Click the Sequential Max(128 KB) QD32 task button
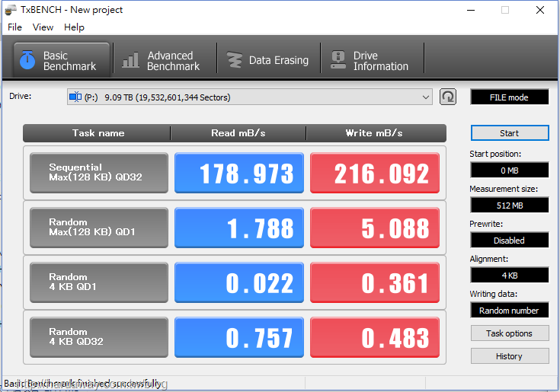This screenshot has height=392, width=560. (99, 173)
